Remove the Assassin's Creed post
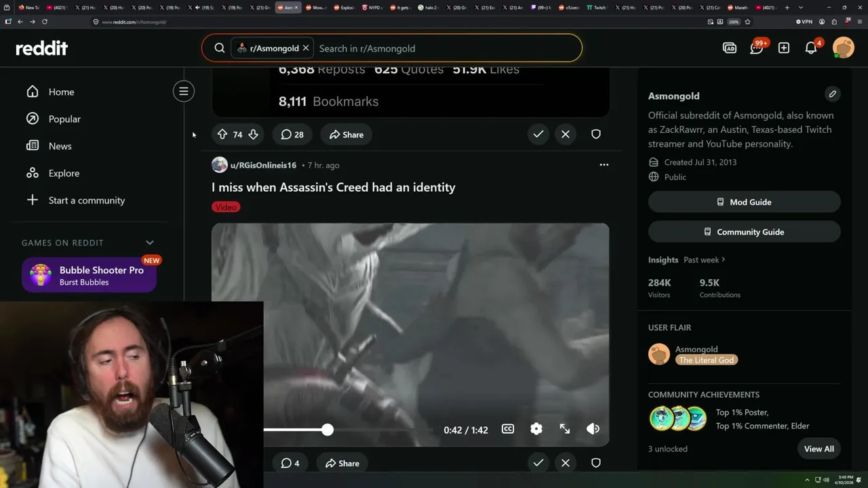Screen dimensions: 868x488 click(x=566, y=463)
